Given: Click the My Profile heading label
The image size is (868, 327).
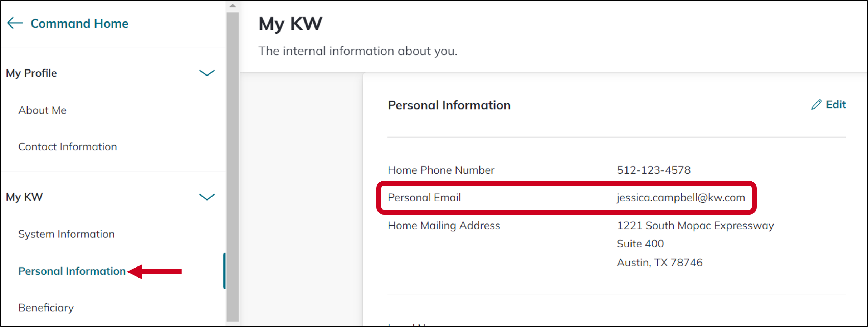Looking at the screenshot, I should pyautogui.click(x=31, y=73).
